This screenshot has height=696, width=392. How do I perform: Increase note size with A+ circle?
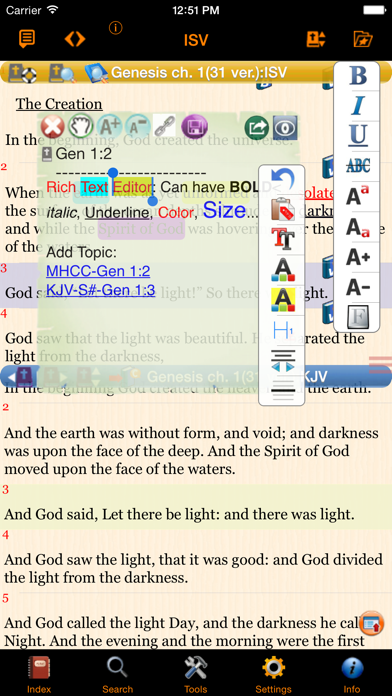point(109,126)
